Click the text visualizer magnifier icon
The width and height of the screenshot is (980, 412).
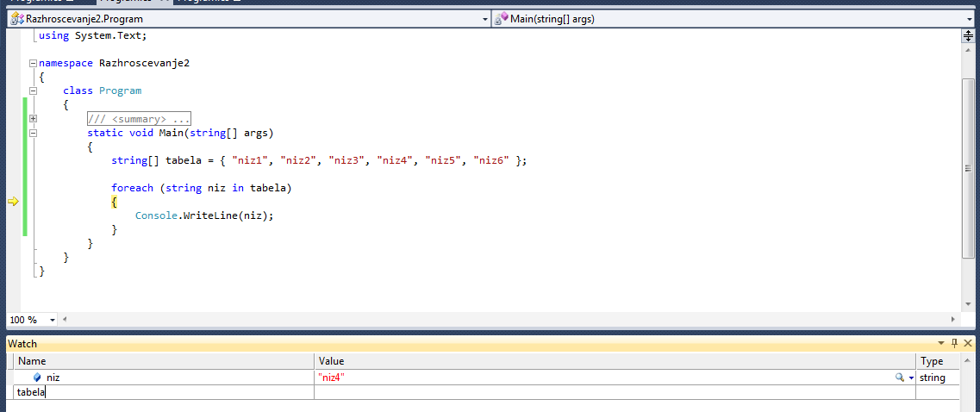[900, 378]
